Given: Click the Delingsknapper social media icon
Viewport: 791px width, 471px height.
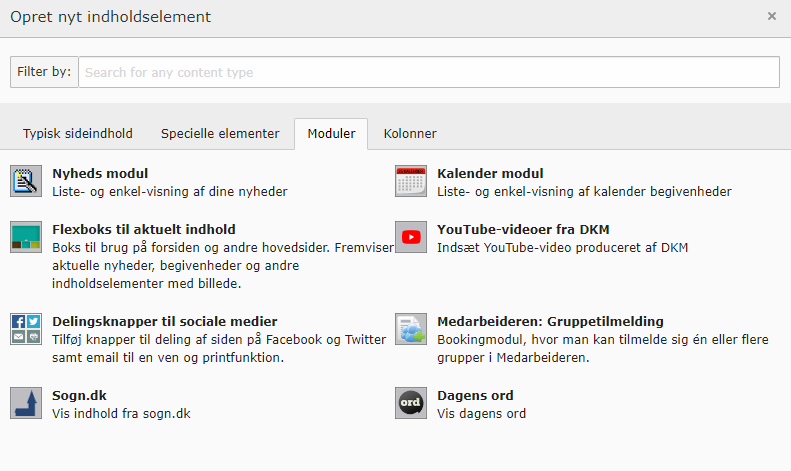Looking at the screenshot, I should tap(25, 330).
